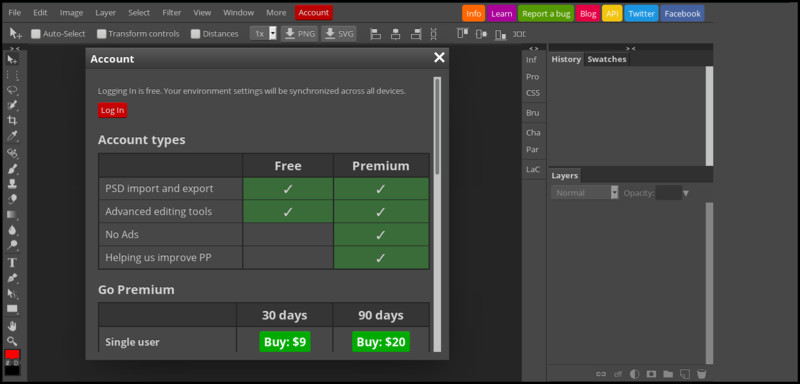The height and width of the screenshot is (384, 800).
Task: Select the Crop tool
Action: pyautogui.click(x=12, y=120)
